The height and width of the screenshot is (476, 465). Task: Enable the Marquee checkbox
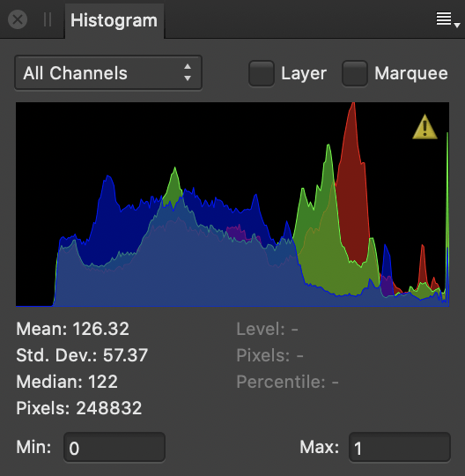click(355, 73)
